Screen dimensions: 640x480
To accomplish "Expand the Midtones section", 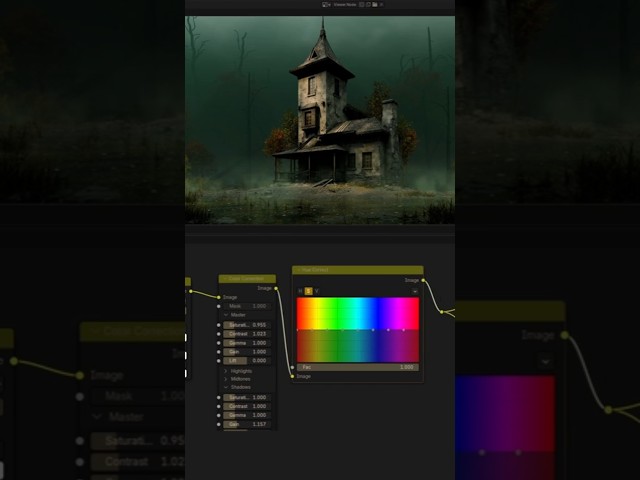I will coord(226,379).
